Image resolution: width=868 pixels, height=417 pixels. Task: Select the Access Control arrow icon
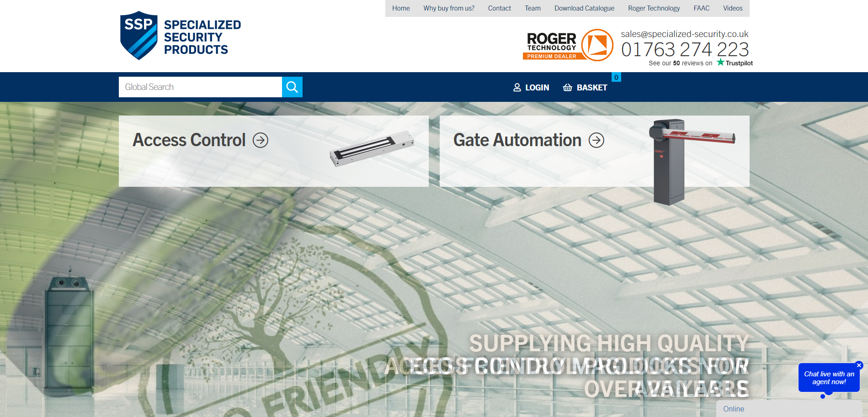pyautogui.click(x=260, y=141)
